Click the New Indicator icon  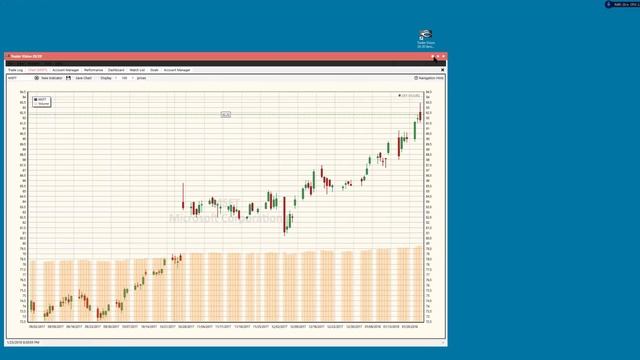click(x=37, y=78)
